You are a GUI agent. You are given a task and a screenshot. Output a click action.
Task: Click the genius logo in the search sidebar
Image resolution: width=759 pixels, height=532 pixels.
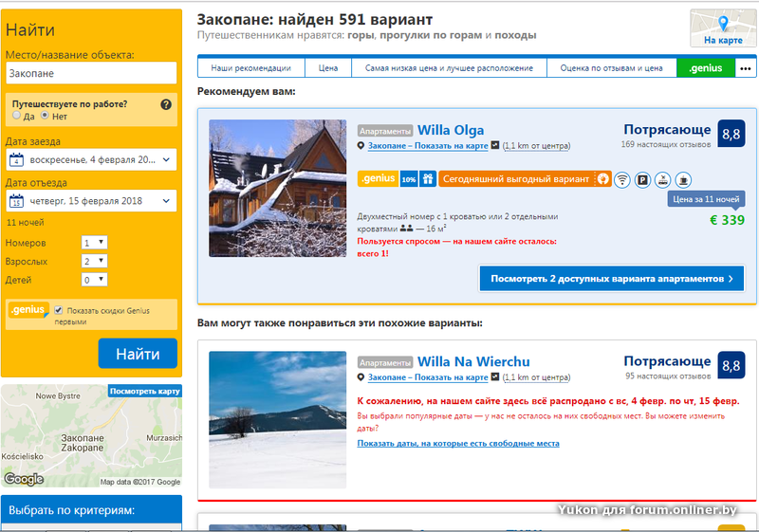click(x=28, y=310)
